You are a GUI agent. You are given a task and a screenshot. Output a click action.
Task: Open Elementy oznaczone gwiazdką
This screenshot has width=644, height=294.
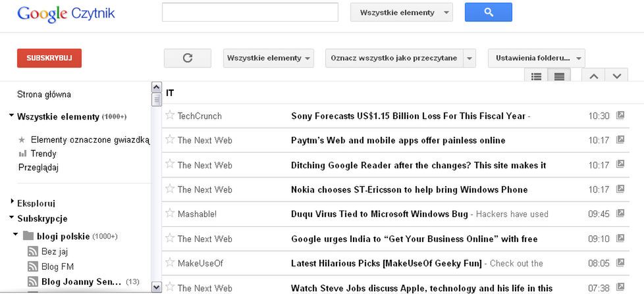pyautogui.click(x=90, y=140)
